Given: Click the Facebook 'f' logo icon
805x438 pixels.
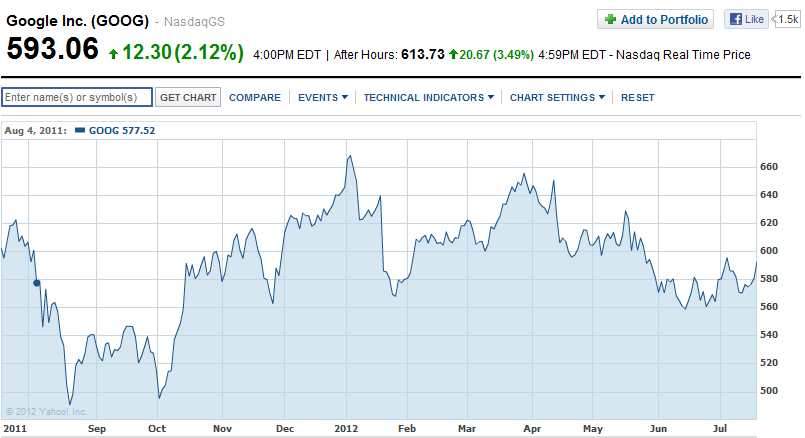Looking at the screenshot, I should click(x=736, y=20).
